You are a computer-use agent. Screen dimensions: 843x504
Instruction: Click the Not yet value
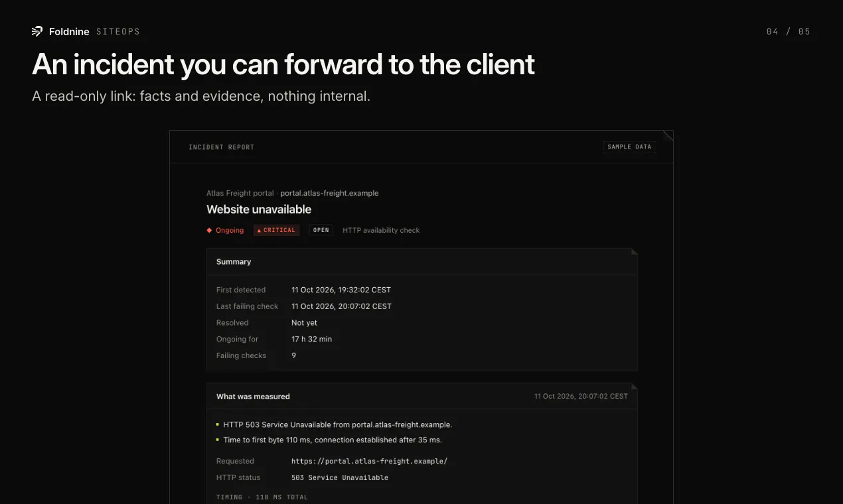coord(305,323)
